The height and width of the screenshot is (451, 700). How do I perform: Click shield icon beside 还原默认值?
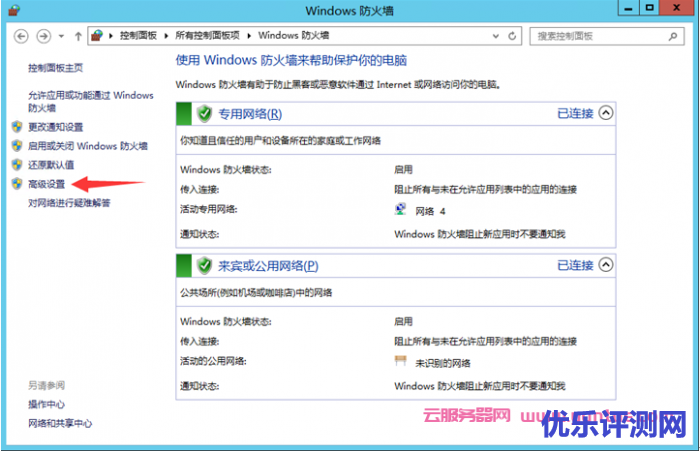(17, 165)
